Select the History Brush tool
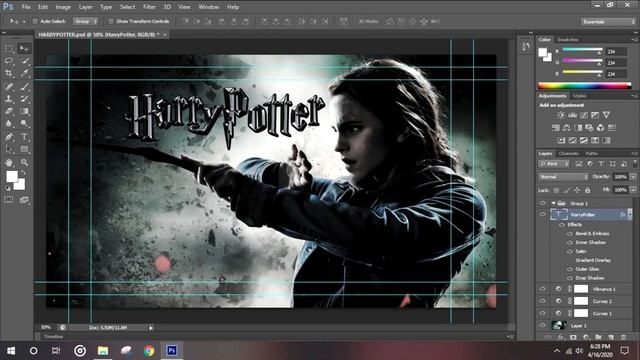Screen dimensions: 640x360 click(x=24, y=98)
